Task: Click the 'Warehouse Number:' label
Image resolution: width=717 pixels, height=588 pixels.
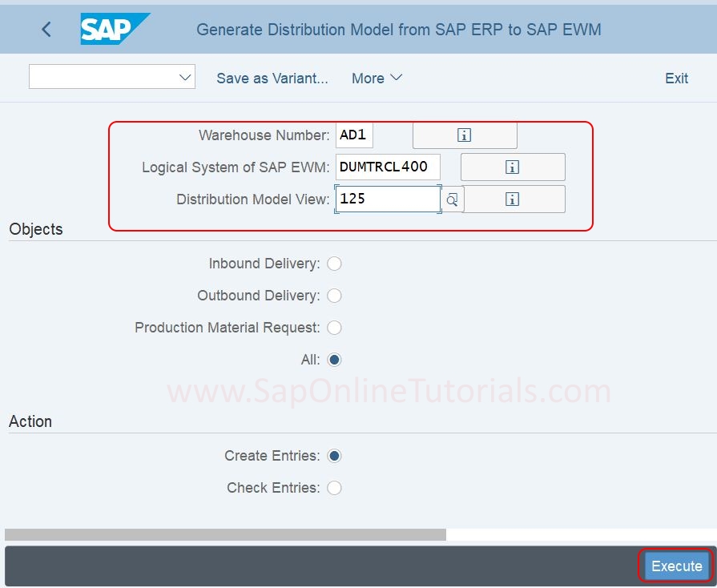Action: click(x=264, y=135)
